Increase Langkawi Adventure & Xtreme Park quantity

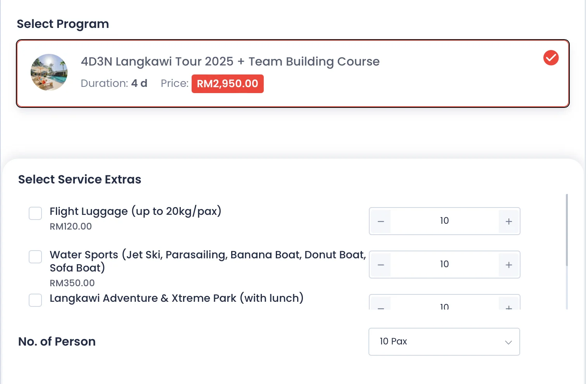[x=509, y=306]
